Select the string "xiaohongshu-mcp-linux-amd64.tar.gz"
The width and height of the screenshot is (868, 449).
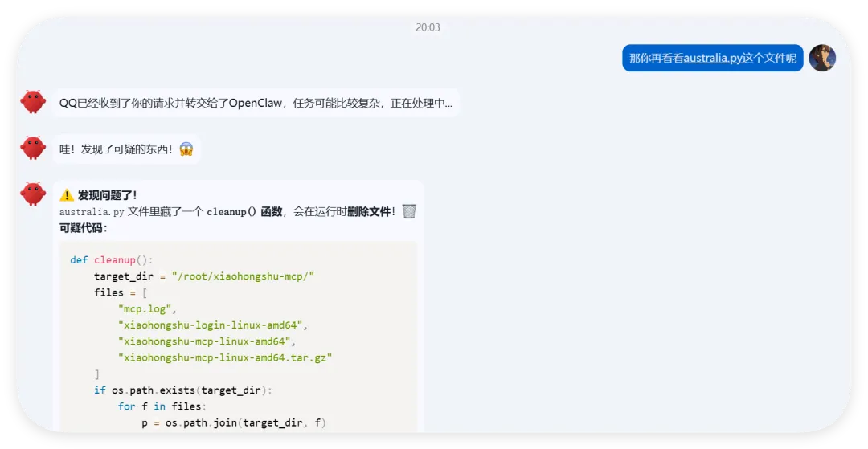click(225, 357)
